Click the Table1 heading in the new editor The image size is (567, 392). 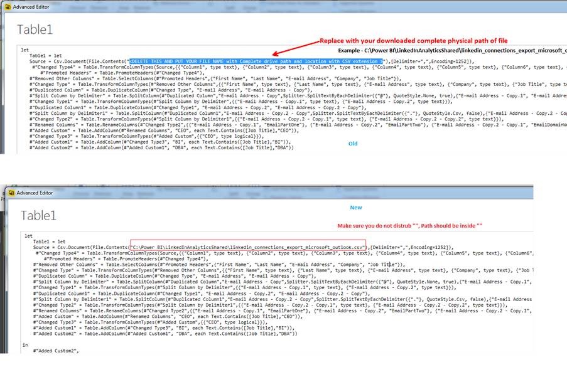pyautogui.click(x=38, y=216)
